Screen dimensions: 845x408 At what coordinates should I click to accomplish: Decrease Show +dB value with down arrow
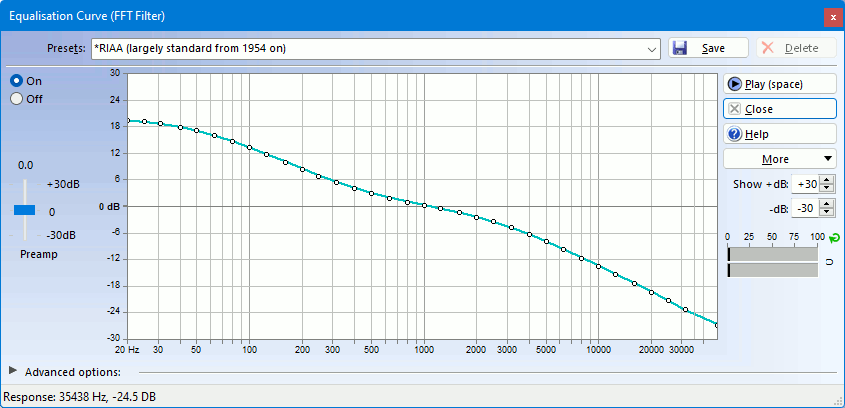tap(827, 188)
